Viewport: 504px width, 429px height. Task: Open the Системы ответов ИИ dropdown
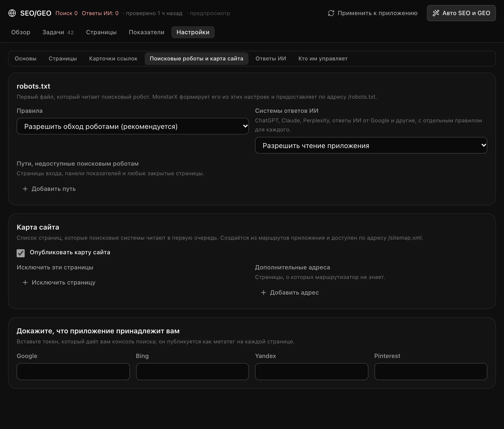371,145
